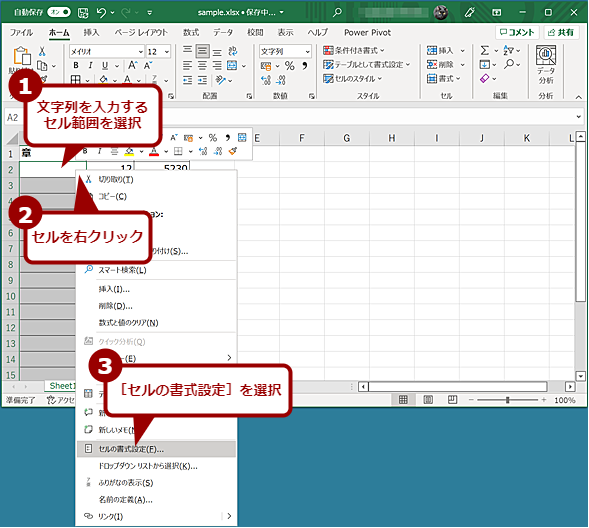Choose ドロップダウン リストから選択(K)...
Screen dimensions: 589x528
[157, 466]
